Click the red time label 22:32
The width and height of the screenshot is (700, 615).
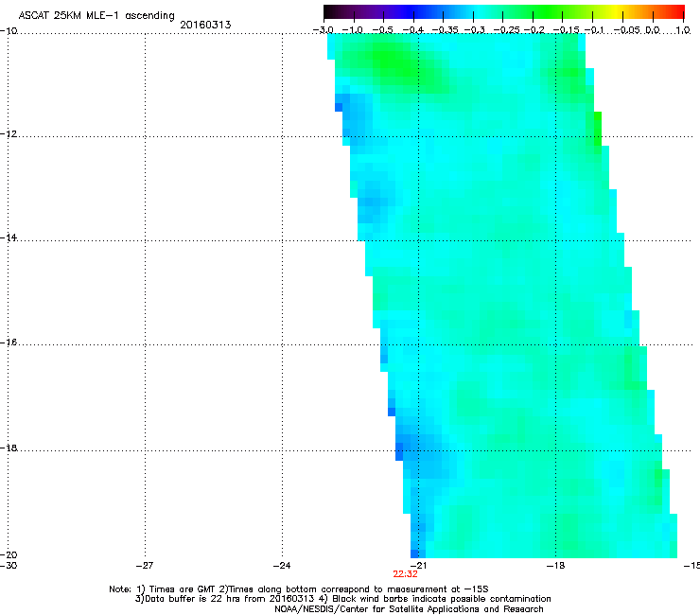(x=405, y=574)
